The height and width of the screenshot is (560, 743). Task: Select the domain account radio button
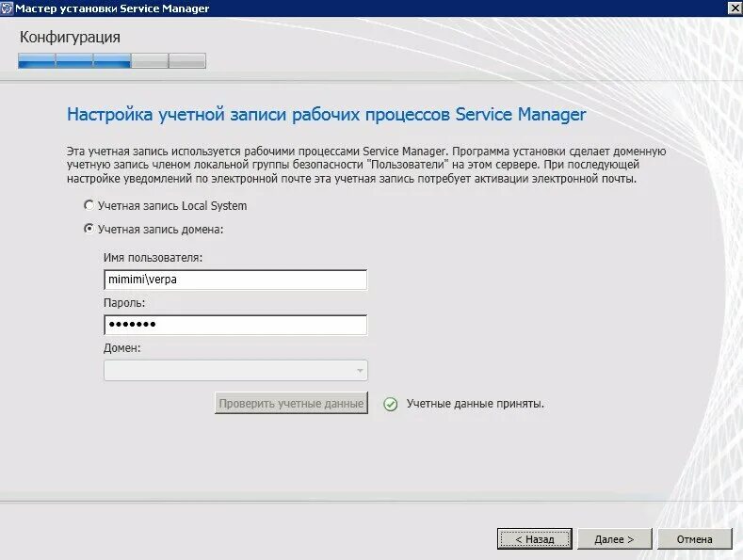pyautogui.click(x=89, y=229)
